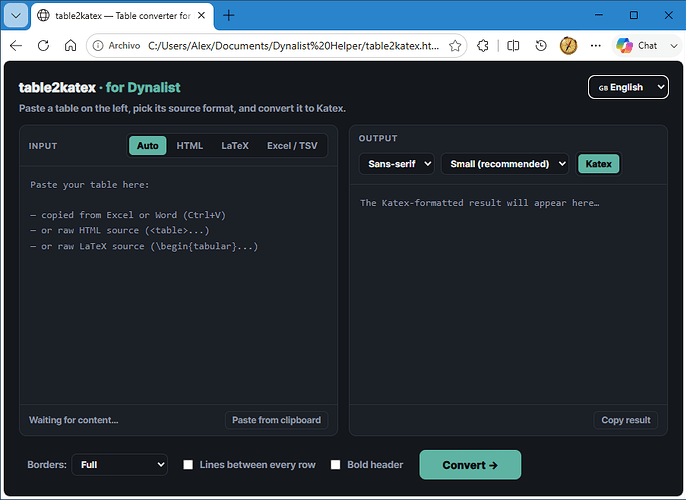Select the LaTeX input format
This screenshot has width=686, height=500.
pyautogui.click(x=235, y=146)
